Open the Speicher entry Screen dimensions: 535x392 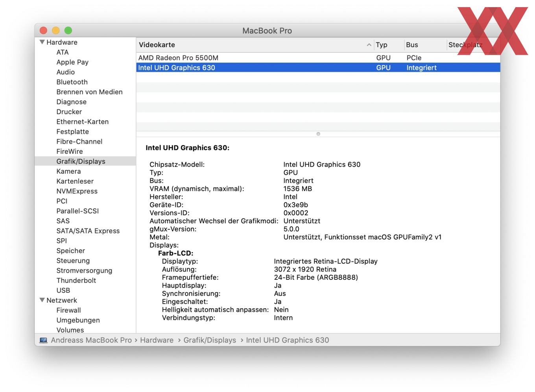click(x=70, y=251)
